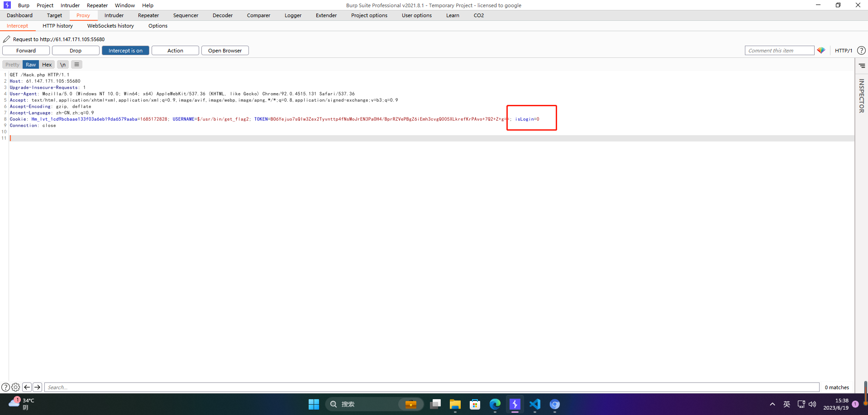Open the WebSockets history sub-tab
The width and height of the screenshot is (868, 415).
(110, 26)
